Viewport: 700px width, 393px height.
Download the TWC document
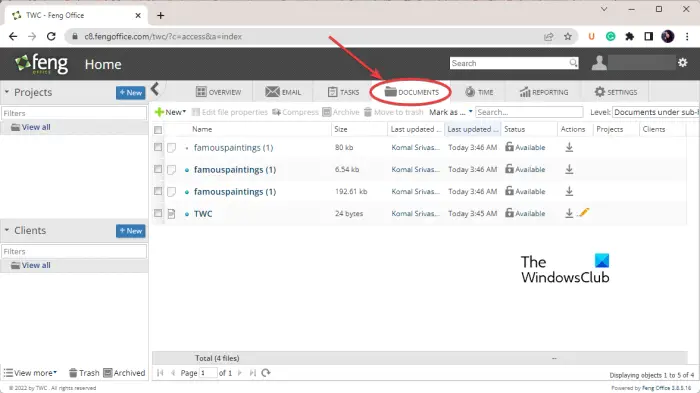click(569, 213)
